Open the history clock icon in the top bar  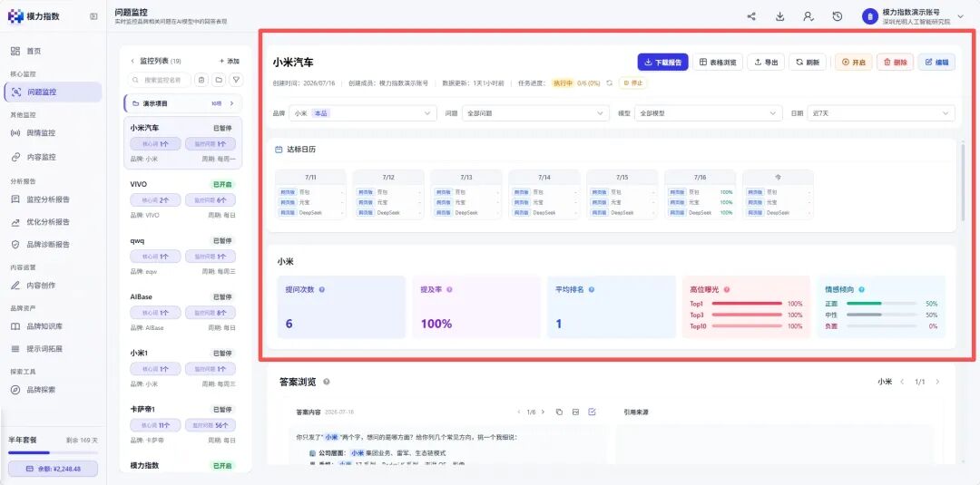pos(838,17)
